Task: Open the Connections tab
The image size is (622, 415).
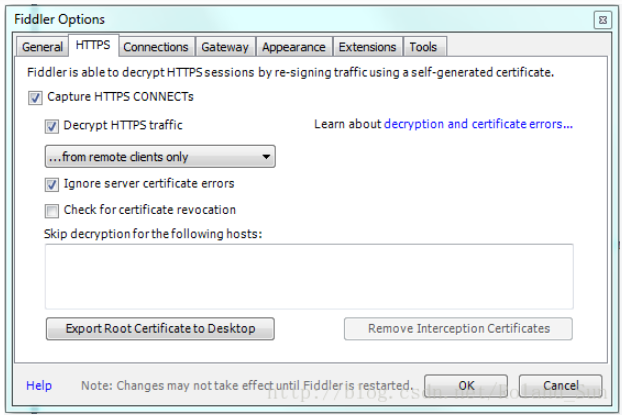Action: tap(155, 47)
